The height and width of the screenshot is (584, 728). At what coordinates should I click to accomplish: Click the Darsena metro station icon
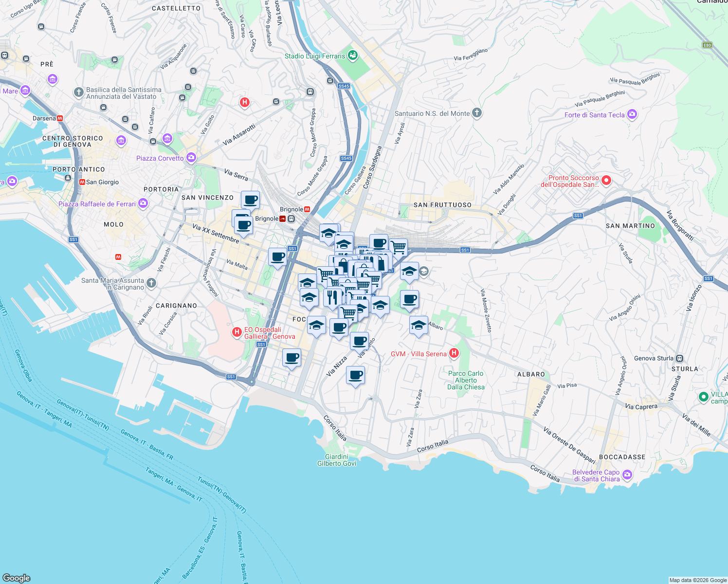(x=59, y=117)
